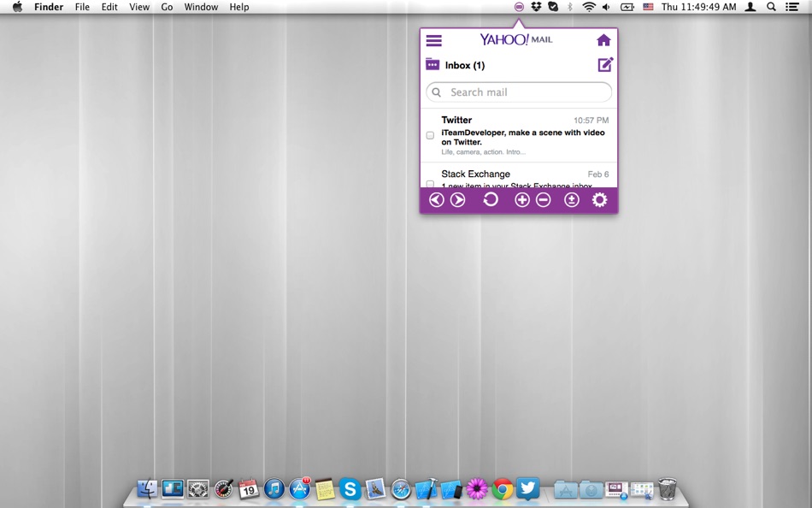Screen dimensions: 812x508
Task: Click the circle icon with up arrow
Action: click(572, 200)
